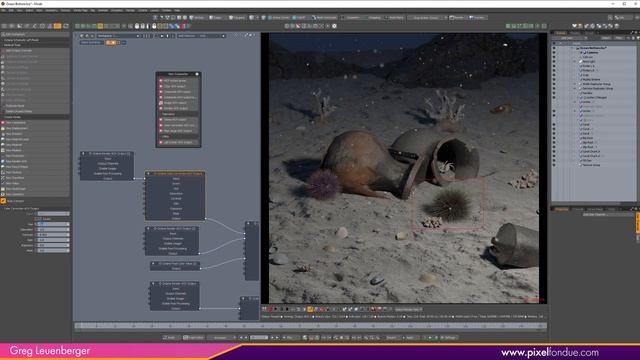The image size is (640, 360).
Task: Click the Play button in bottom transport
Action: pos(289,338)
